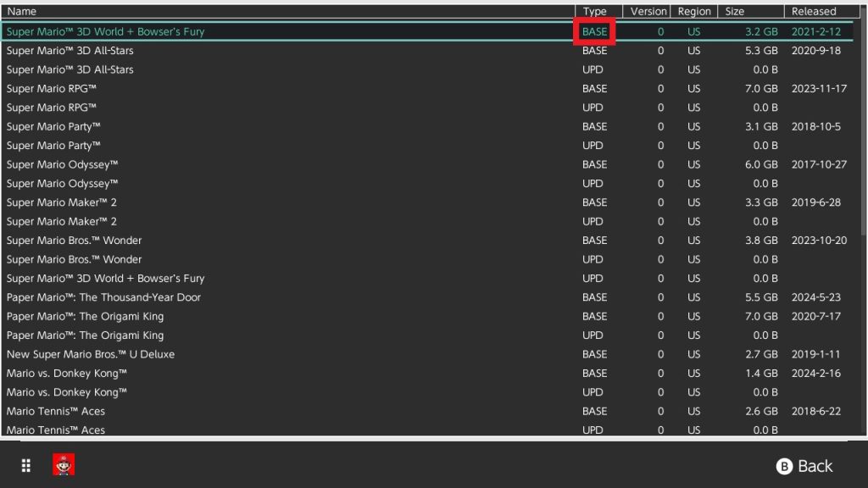Click 2020-7-17 date of The Origami King

pos(816,317)
